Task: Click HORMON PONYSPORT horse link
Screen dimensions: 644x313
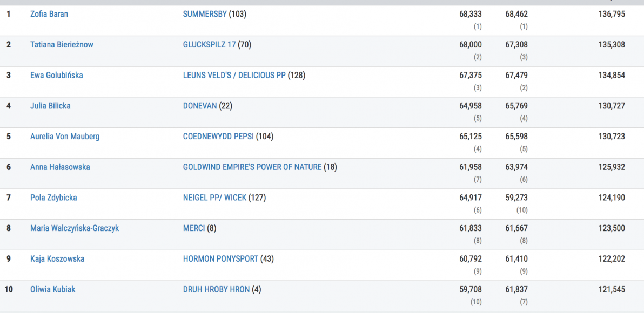Action: click(220, 259)
